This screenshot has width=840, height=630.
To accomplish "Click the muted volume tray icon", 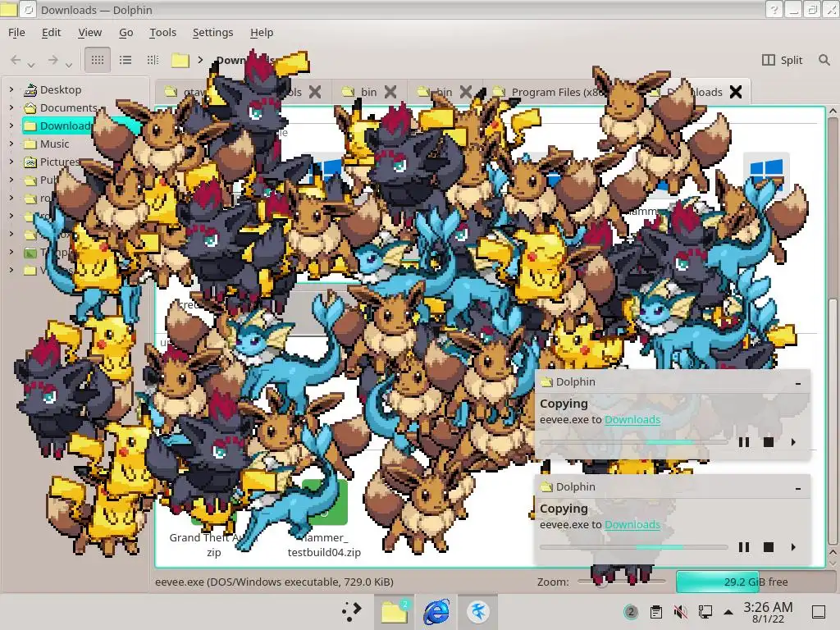I will point(680,612).
